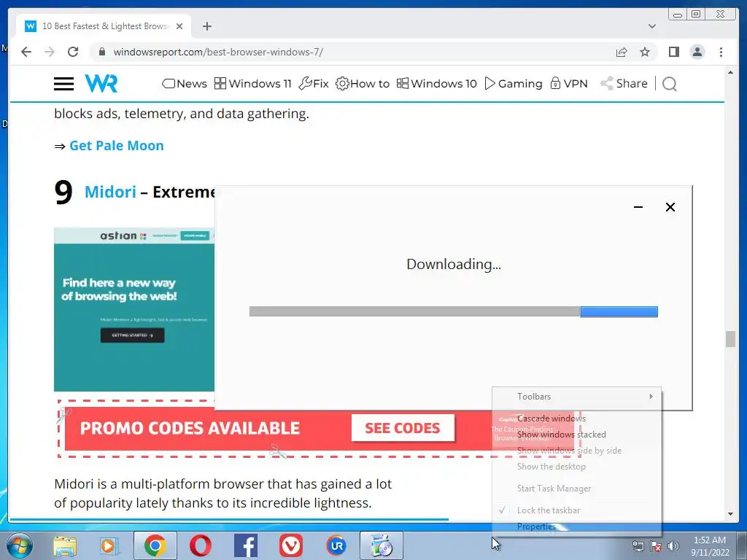Click the download progress bar
747x560 pixels.
454,311
